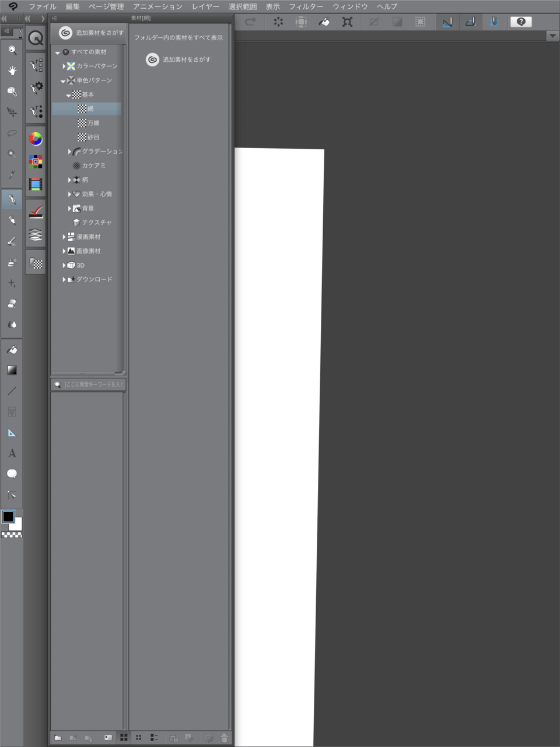
Task: Select the Lasso selection tool
Action: tap(12, 133)
